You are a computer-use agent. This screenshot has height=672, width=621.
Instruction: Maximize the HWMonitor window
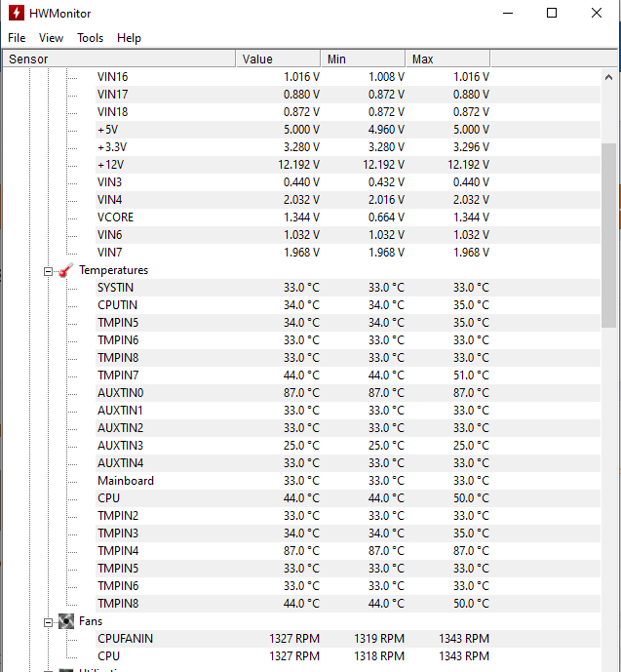(552, 14)
